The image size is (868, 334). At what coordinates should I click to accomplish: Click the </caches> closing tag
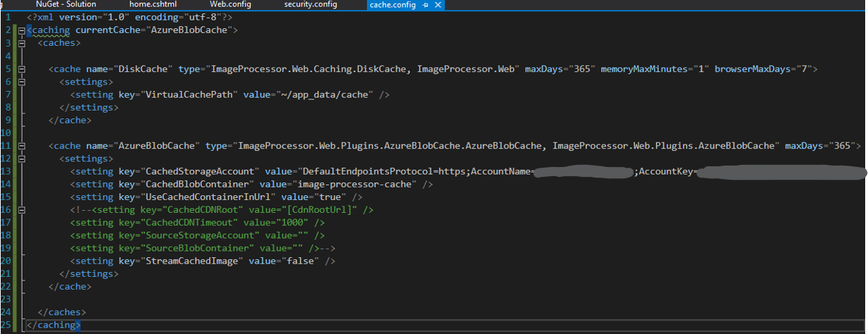62,312
